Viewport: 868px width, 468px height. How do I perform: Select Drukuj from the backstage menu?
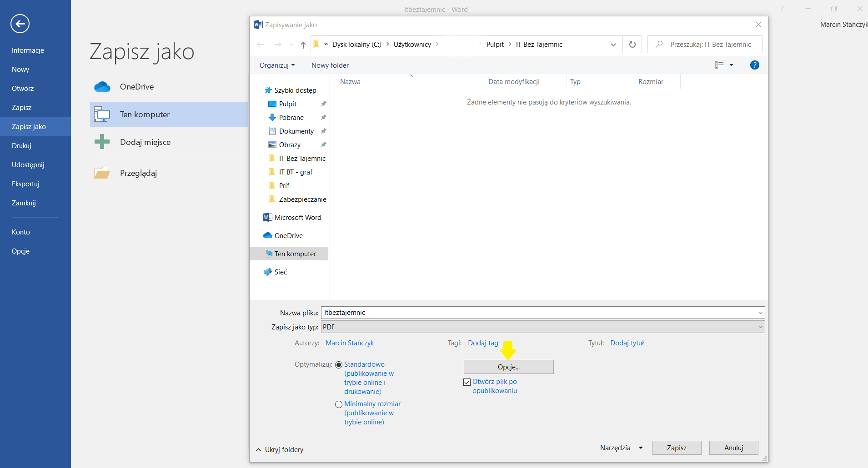coord(21,146)
